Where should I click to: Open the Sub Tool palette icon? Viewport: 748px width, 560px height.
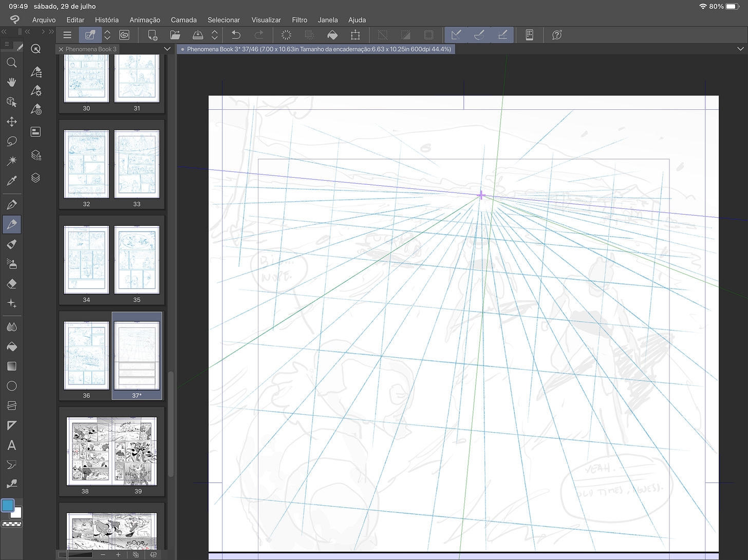coord(35,72)
